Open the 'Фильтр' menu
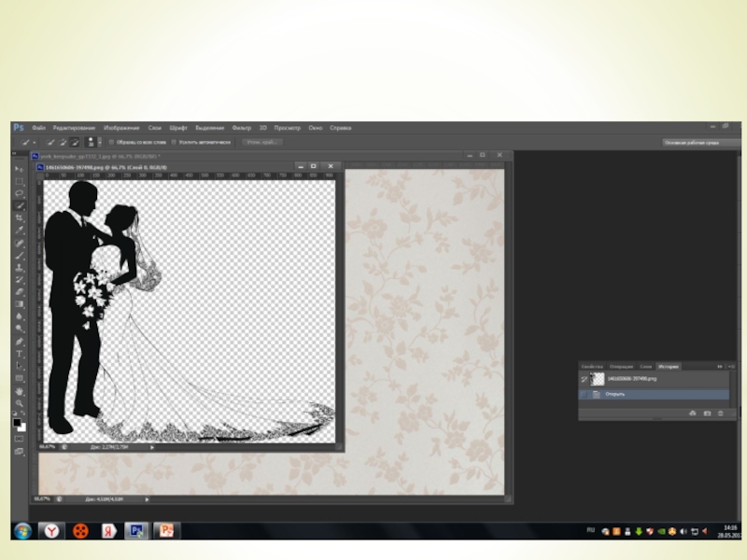Screen dimensions: 747x560 pos(241,127)
